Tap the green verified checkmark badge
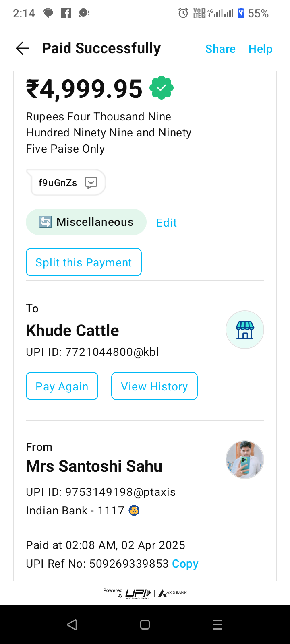290x644 pixels. (162, 88)
